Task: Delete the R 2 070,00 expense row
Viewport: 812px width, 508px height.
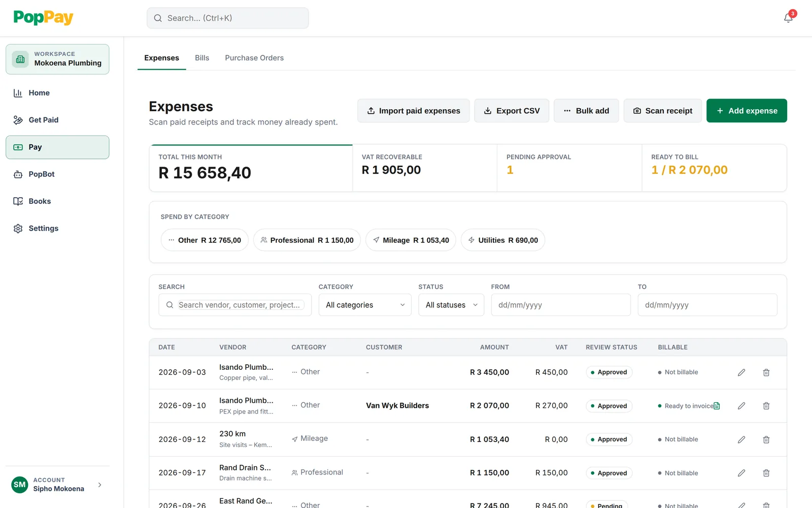Action: pos(766,406)
